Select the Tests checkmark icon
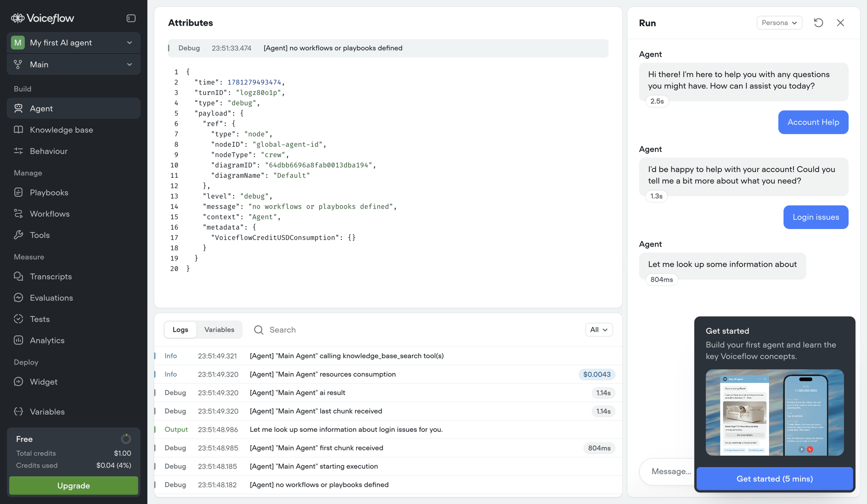The image size is (867, 504). pyautogui.click(x=18, y=319)
